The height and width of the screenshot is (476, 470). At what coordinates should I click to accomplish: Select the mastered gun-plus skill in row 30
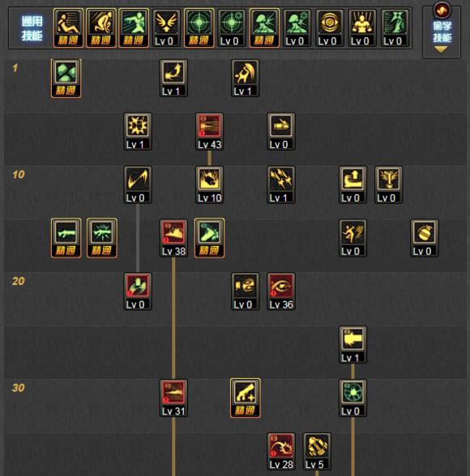[246, 397]
